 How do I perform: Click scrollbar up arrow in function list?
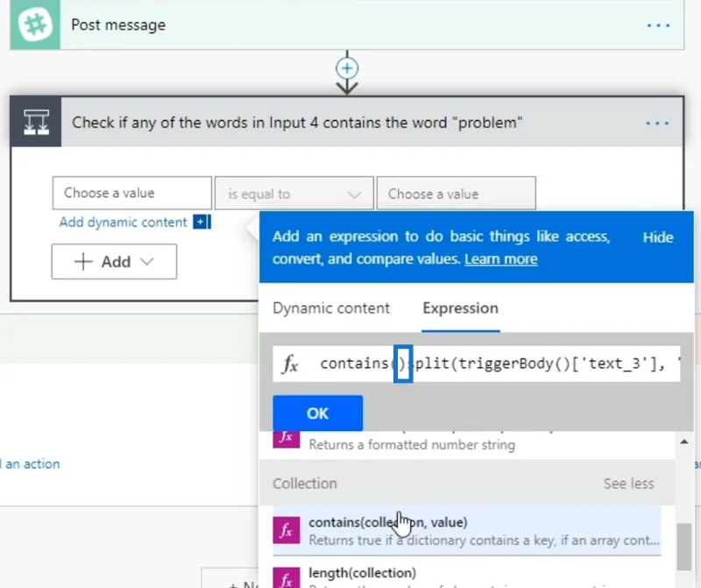coord(683,442)
